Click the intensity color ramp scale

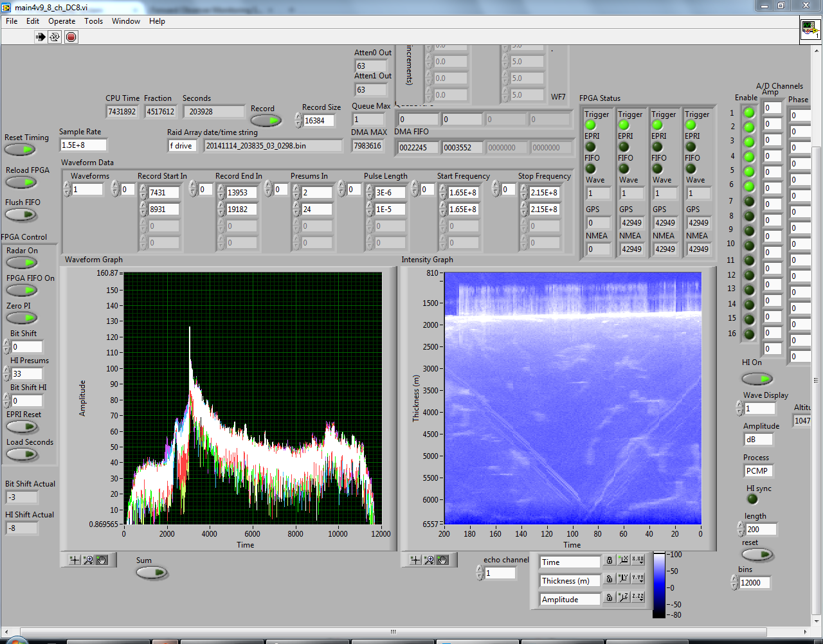(x=659, y=585)
